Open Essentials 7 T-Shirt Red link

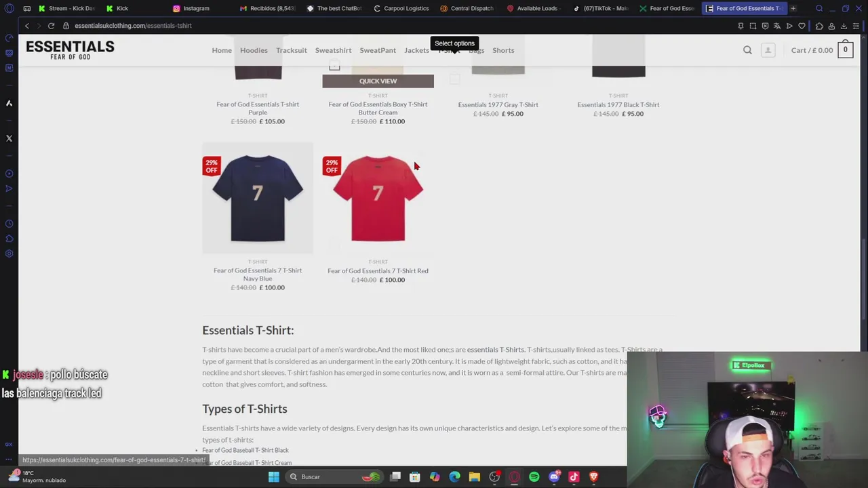tap(378, 270)
